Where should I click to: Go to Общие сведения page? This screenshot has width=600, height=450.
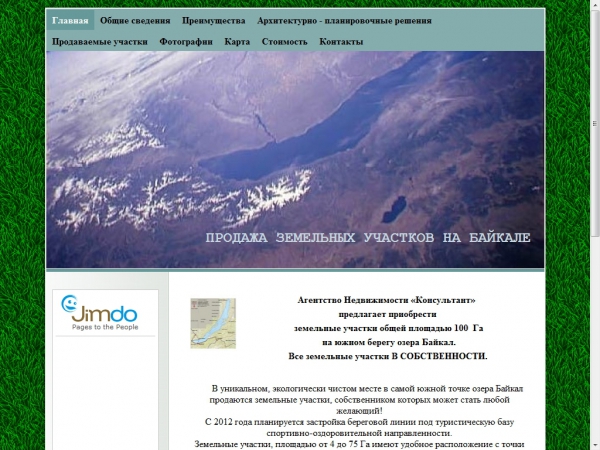(135, 21)
